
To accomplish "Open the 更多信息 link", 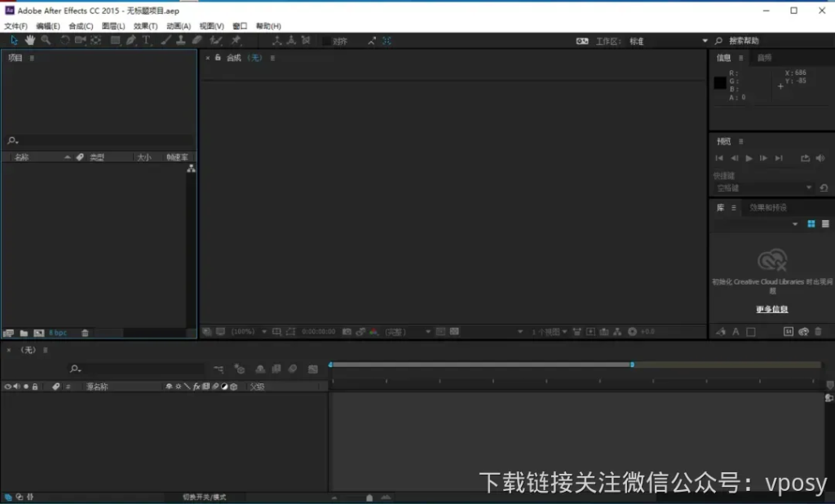I will click(771, 310).
